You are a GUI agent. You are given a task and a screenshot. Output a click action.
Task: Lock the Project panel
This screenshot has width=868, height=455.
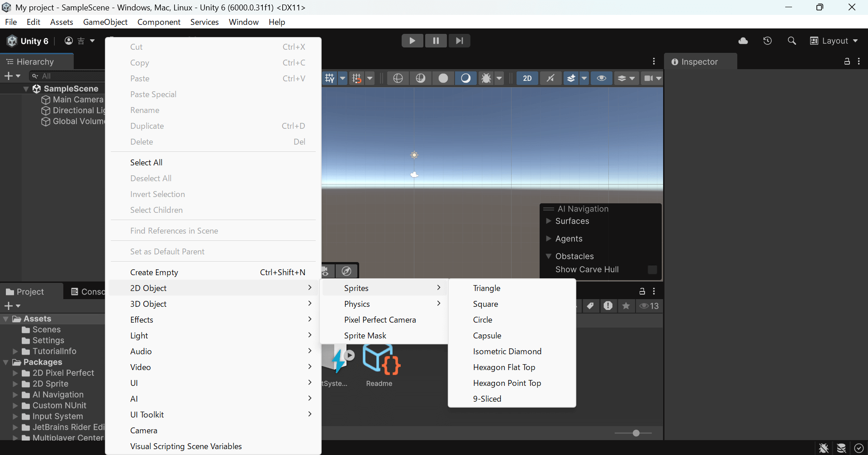(x=642, y=291)
